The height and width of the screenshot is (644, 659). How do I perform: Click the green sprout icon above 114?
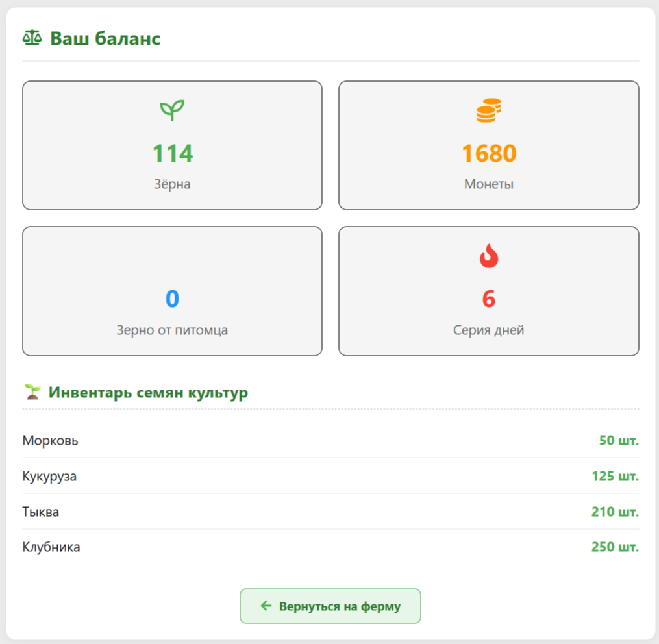pyautogui.click(x=172, y=110)
